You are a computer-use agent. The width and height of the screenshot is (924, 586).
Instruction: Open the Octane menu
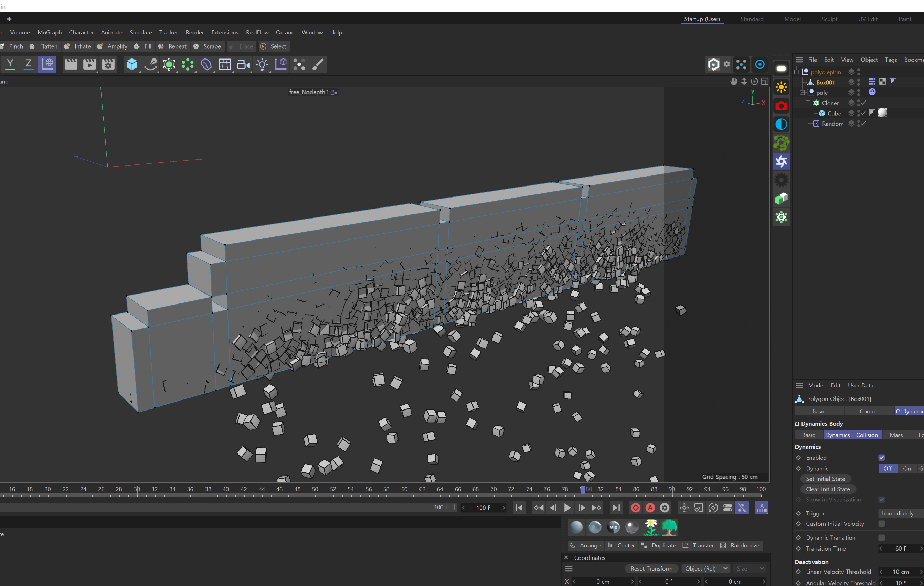pyautogui.click(x=285, y=32)
